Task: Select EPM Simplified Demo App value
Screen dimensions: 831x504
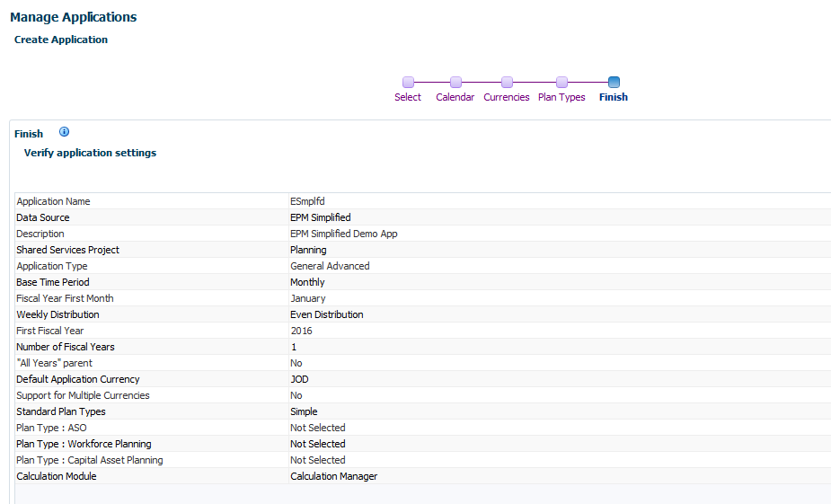Action: tap(343, 234)
